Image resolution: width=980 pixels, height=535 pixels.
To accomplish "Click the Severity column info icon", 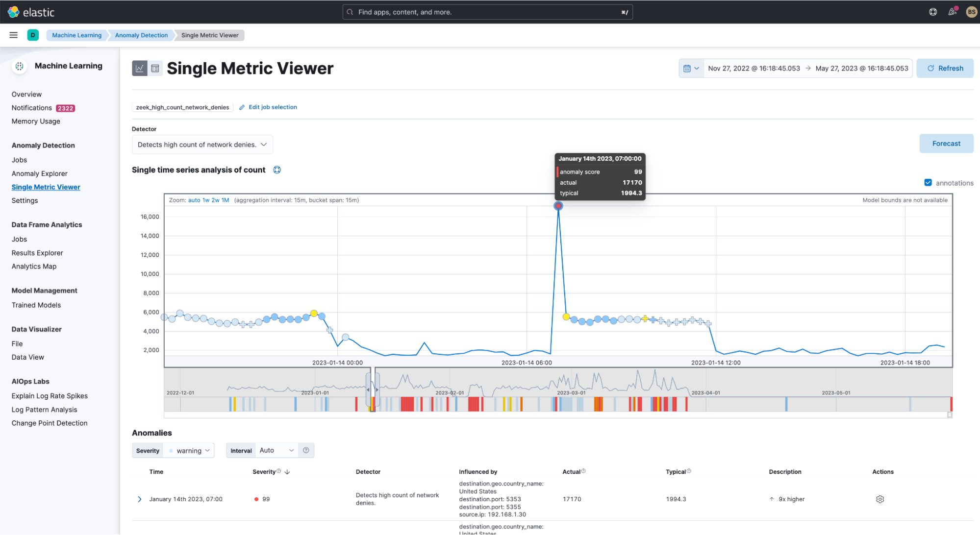I will [x=279, y=471].
